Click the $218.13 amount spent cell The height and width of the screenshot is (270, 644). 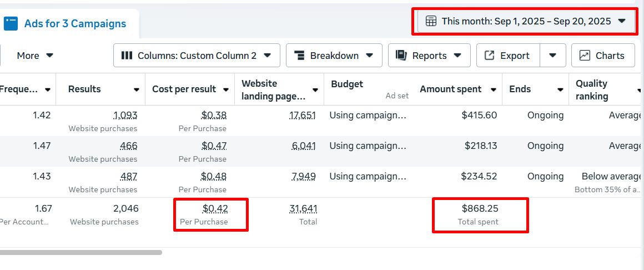[x=481, y=146]
